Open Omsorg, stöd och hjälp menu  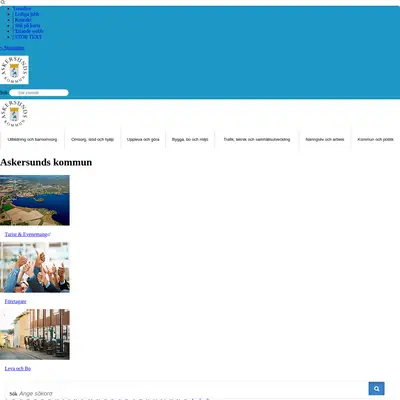(92, 139)
